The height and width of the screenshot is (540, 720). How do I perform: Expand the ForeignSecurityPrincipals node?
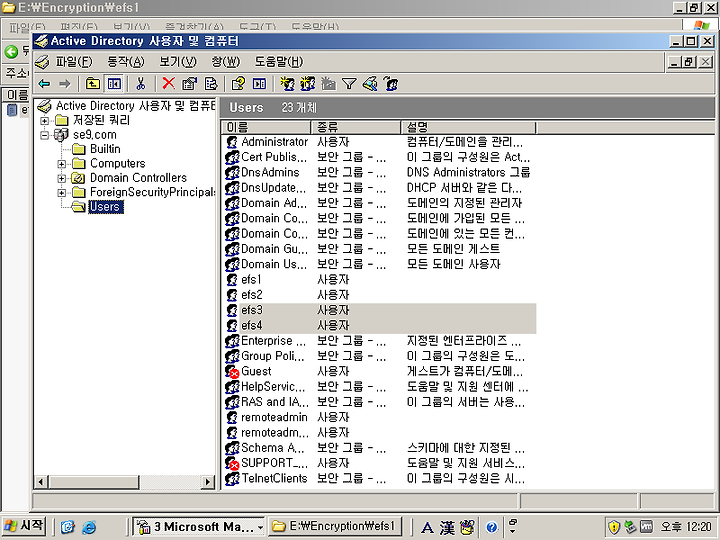pos(62,193)
